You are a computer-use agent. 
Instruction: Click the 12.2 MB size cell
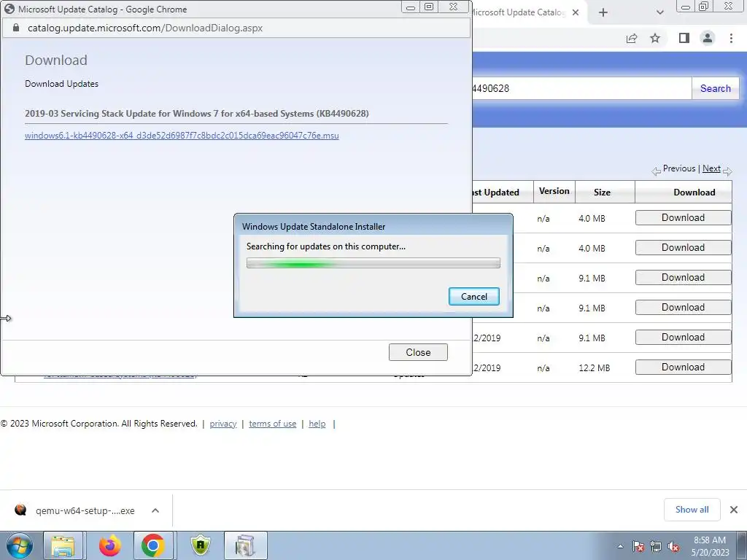tap(594, 368)
